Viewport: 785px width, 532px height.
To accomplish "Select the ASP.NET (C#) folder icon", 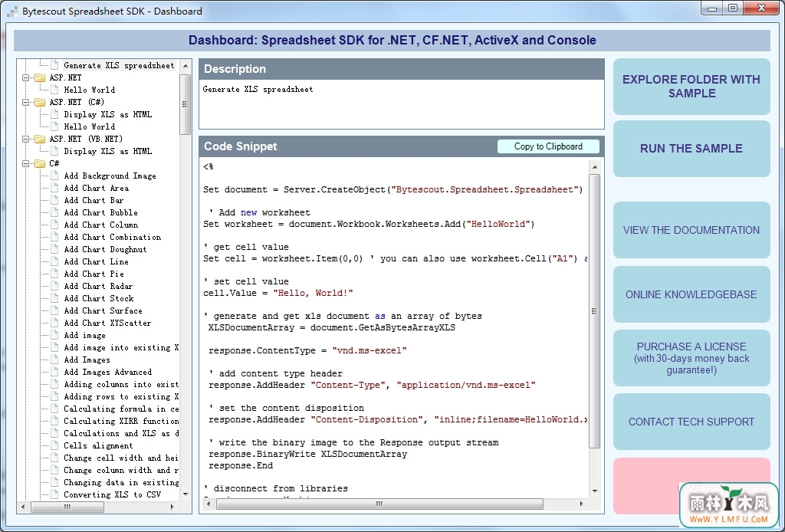I will [x=40, y=102].
